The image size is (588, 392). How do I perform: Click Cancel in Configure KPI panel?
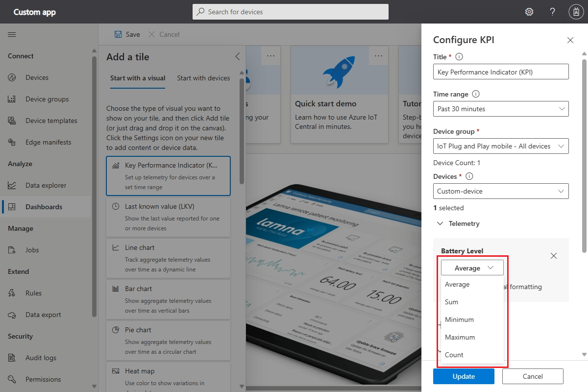point(533,376)
